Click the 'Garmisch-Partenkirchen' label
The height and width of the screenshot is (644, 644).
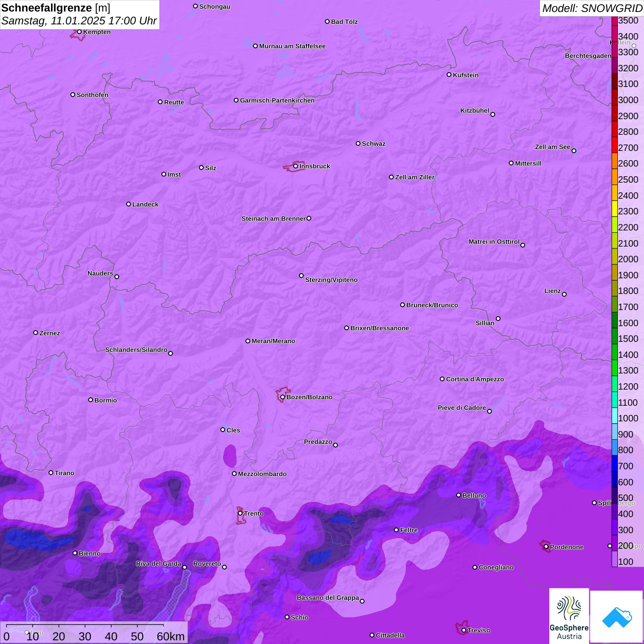point(277,100)
